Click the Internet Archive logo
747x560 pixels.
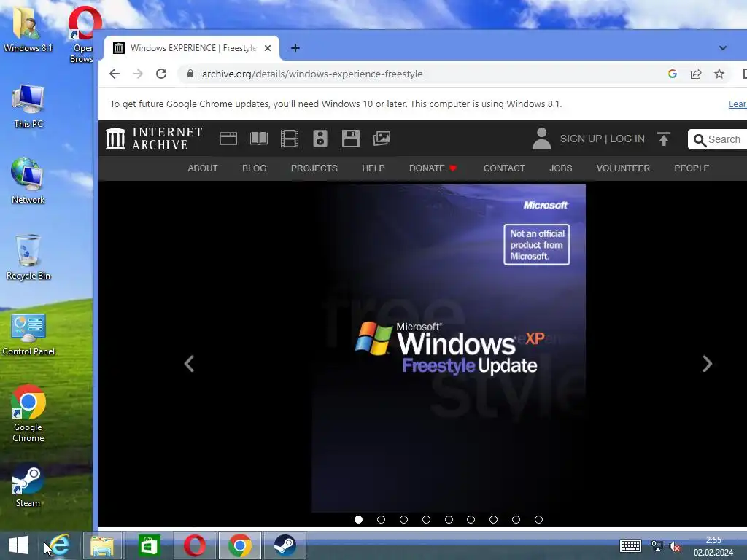[154, 139]
